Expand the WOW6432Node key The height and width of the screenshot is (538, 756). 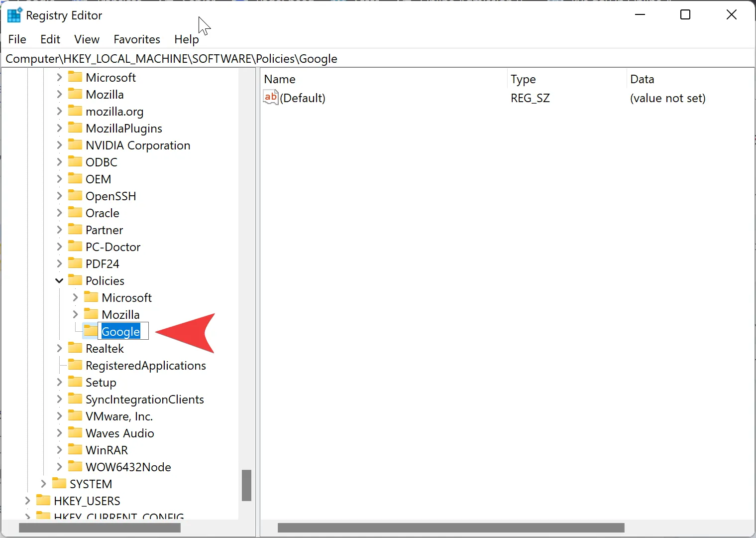[59, 467]
